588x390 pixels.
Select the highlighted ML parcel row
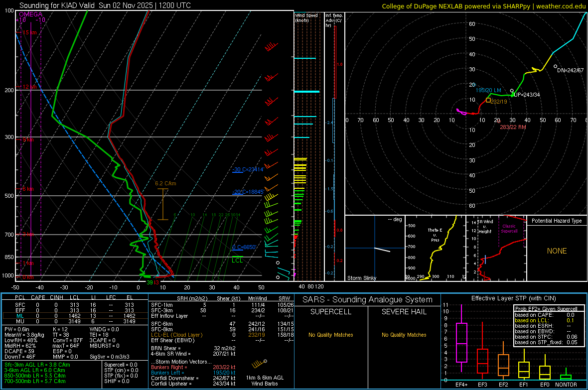tap(75, 316)
